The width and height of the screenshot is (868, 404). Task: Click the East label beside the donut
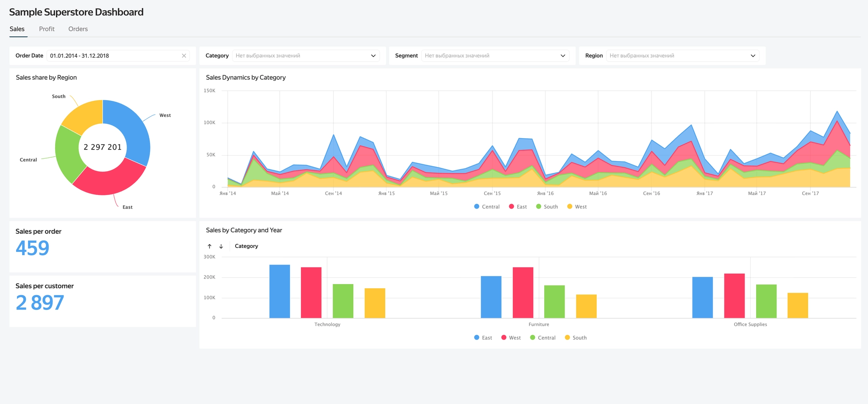point(128,207)
